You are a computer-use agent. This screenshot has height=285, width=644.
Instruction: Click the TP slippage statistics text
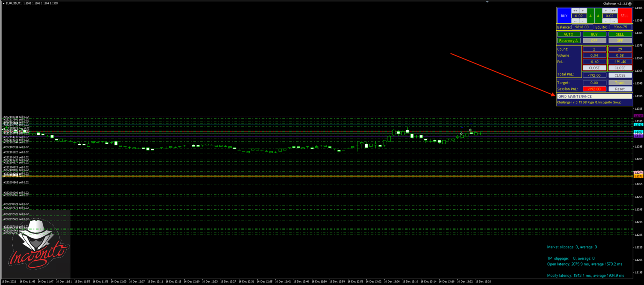pos(572,258)
